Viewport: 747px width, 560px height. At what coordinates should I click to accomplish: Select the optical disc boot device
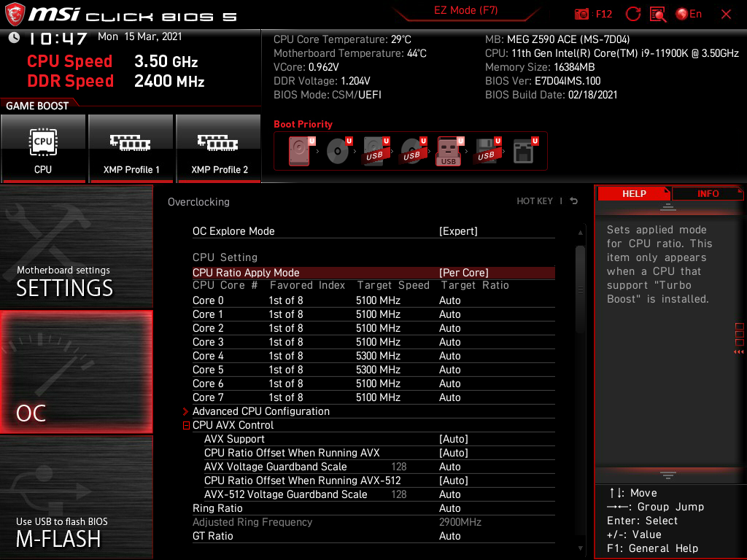(338, 151)
